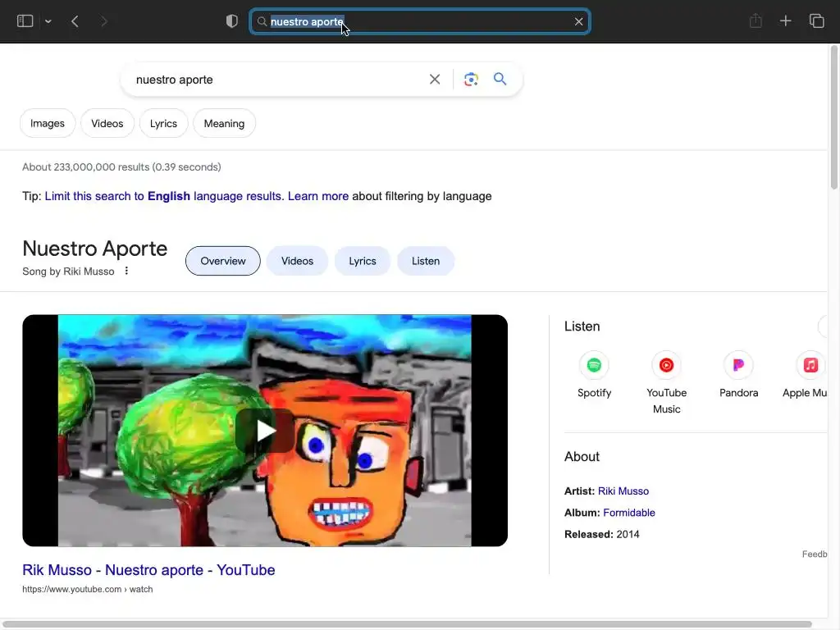840x630 pixels.
Task: Go back with the back arrow
Action: coord(75,21)
